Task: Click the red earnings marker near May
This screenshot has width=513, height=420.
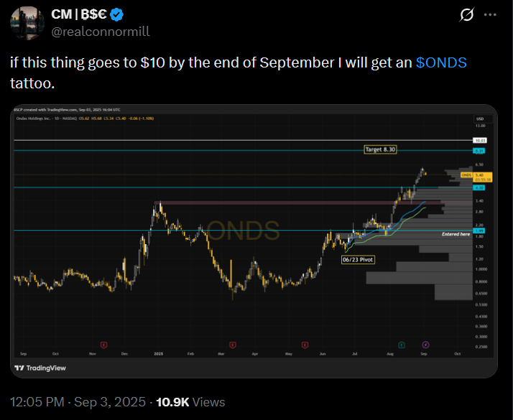Action: [305, 345]
